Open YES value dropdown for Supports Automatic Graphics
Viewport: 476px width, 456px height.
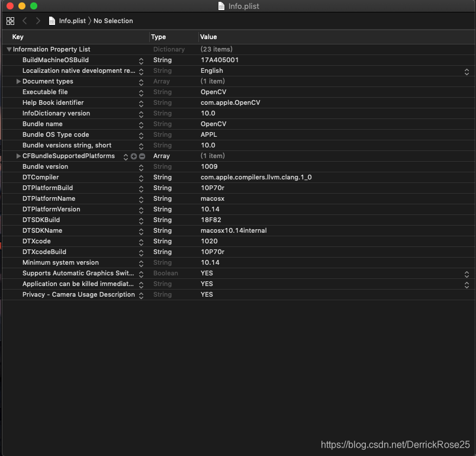(x=467, y=274)
